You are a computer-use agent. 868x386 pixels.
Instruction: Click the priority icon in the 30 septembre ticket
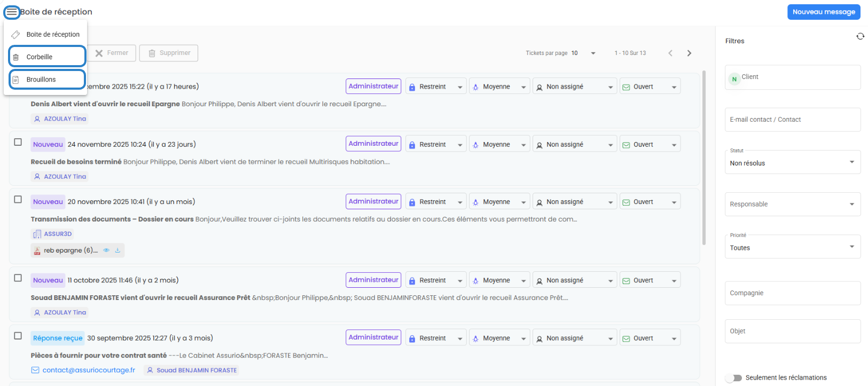click(x=475, y=338)
